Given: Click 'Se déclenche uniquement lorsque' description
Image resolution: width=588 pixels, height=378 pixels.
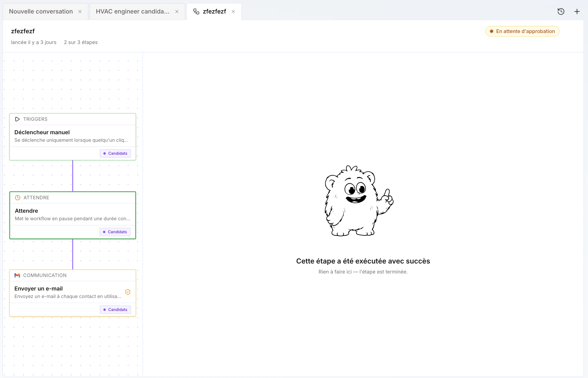Looking at the screenshot, I should point(71,140).
